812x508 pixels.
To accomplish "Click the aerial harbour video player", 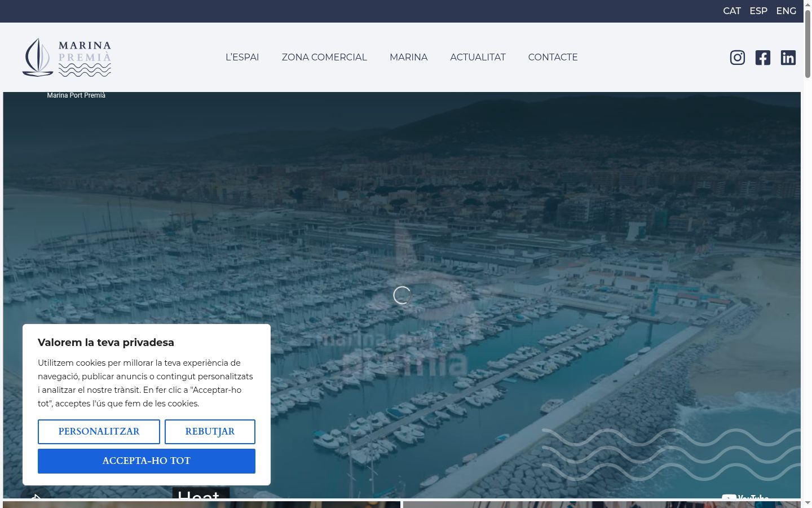I will click(401, 295).
